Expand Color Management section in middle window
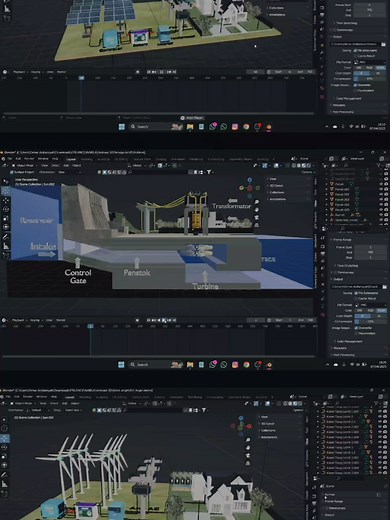Viewport: 390px width, 520px height. coord(348,341)
